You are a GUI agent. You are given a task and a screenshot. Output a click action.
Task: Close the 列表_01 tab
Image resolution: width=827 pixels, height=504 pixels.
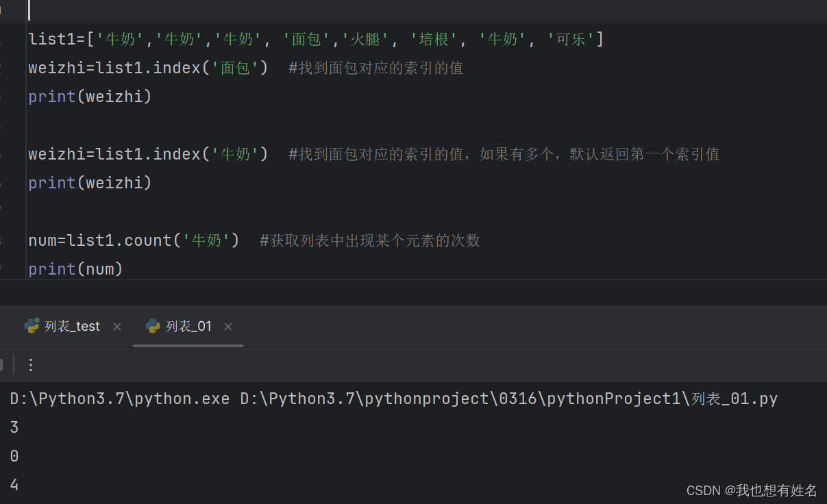227,327
